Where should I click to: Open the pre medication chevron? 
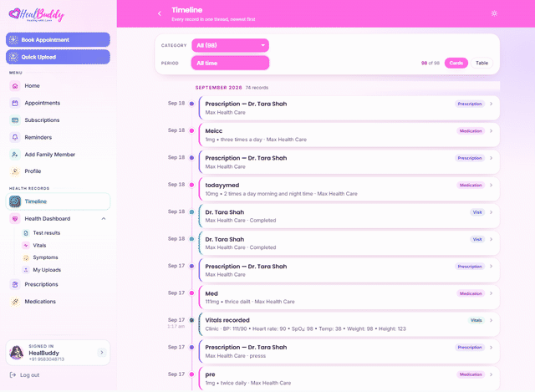pyautogui.click(x=491, y=374)
